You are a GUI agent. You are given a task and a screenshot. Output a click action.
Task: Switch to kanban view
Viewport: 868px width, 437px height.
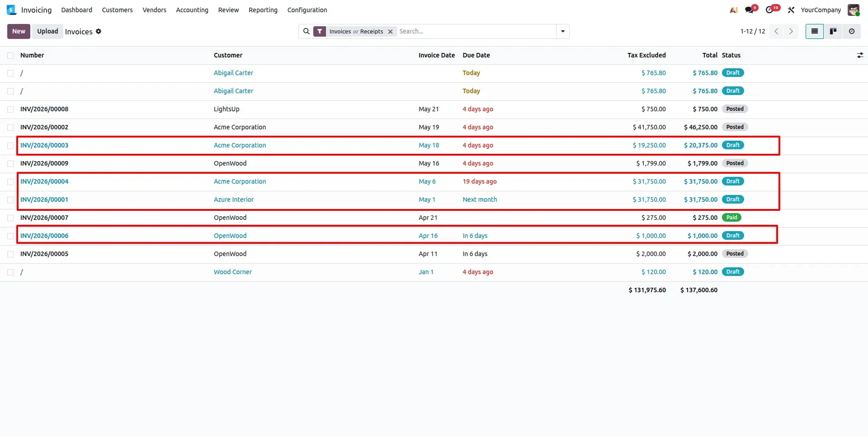833,31
